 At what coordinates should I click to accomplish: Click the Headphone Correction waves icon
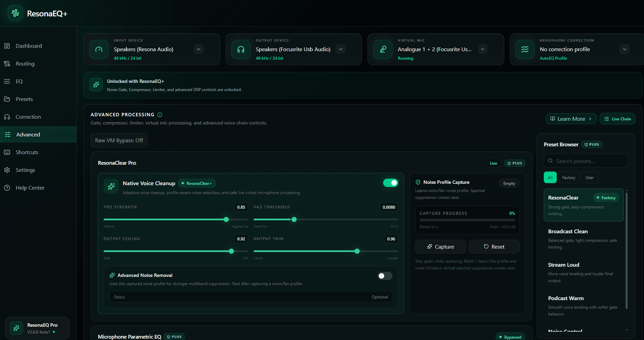[x=525, y=49]
